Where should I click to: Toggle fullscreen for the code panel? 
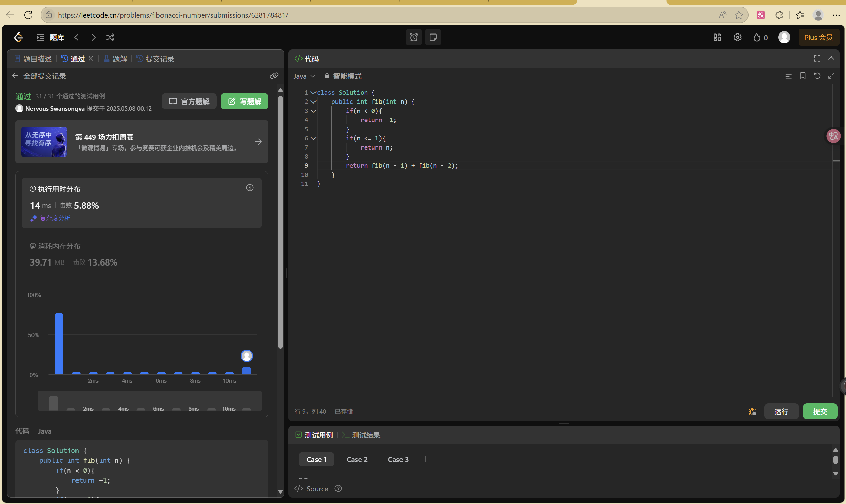(x=817, y=59)
